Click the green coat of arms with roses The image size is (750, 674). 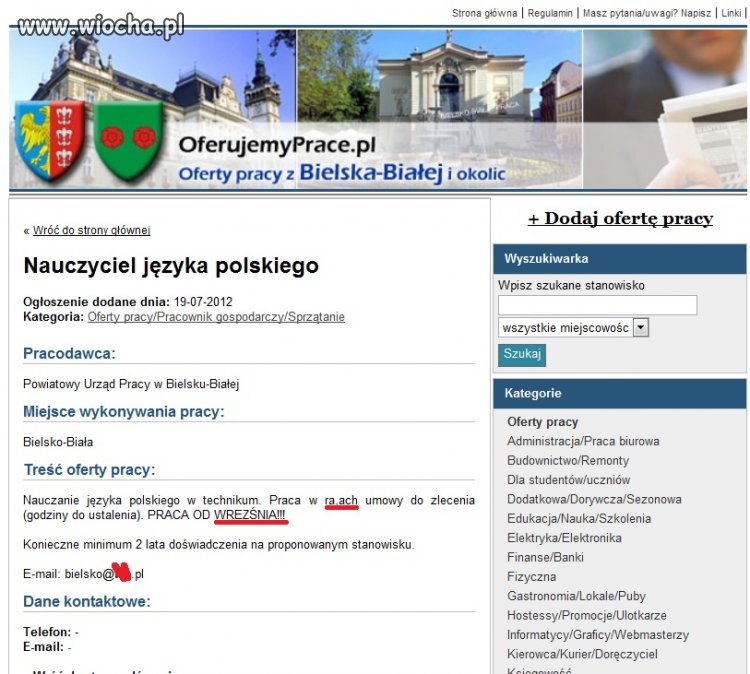pyautogui.click(x=128, y=141)
